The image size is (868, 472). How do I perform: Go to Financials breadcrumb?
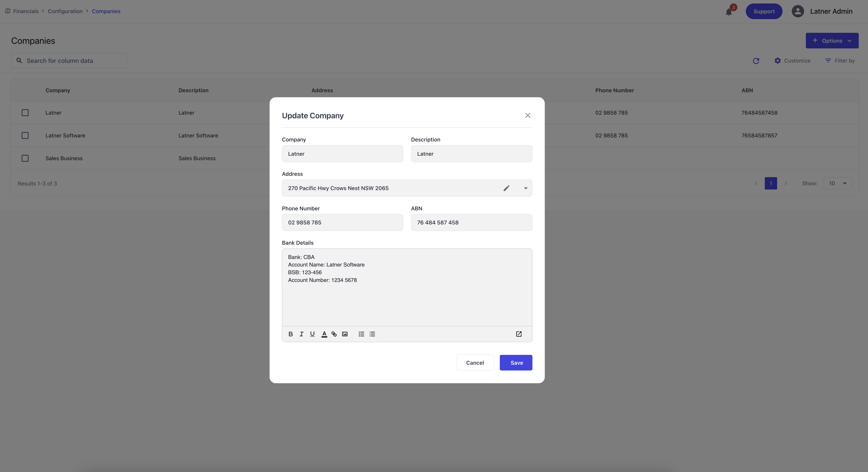(26, 11)
